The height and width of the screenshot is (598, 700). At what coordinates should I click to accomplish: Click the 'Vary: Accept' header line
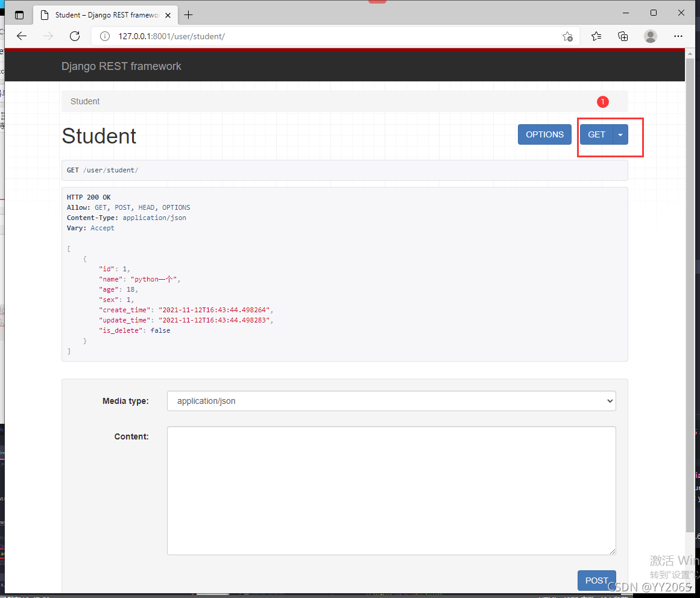[90, 228]
